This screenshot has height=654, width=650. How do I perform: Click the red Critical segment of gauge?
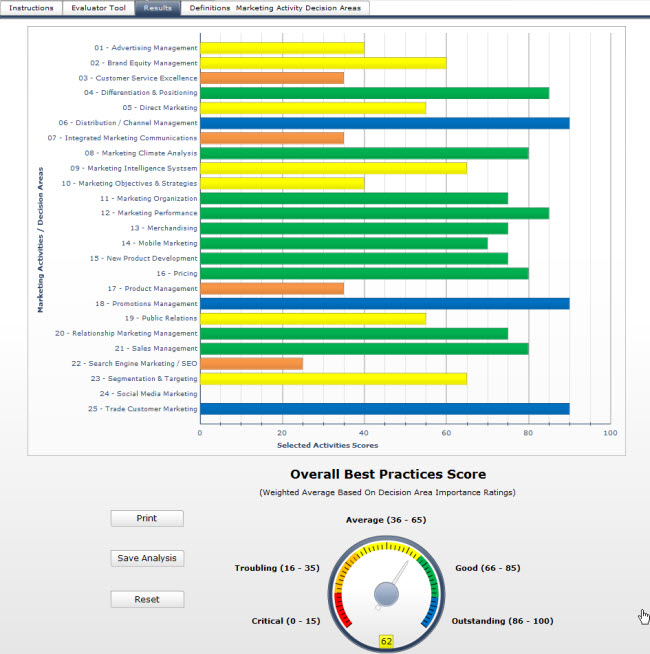click(x=341, y=610)
